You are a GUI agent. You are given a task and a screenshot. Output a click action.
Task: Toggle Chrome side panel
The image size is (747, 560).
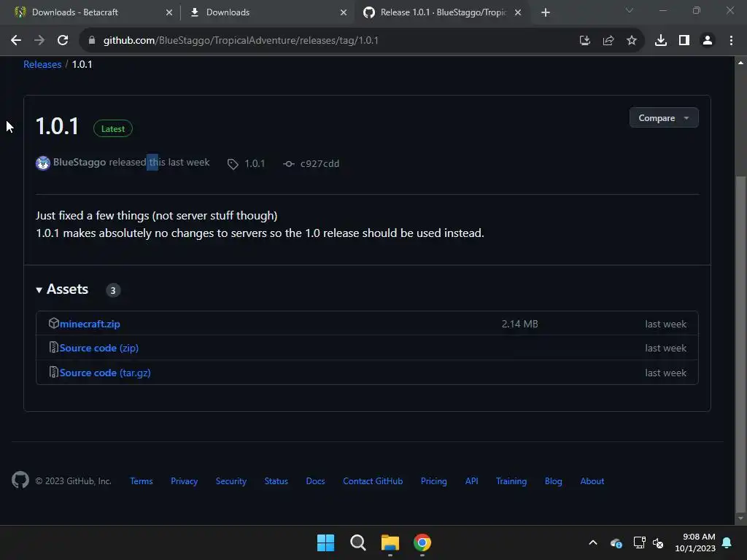(x=684, y=41)
